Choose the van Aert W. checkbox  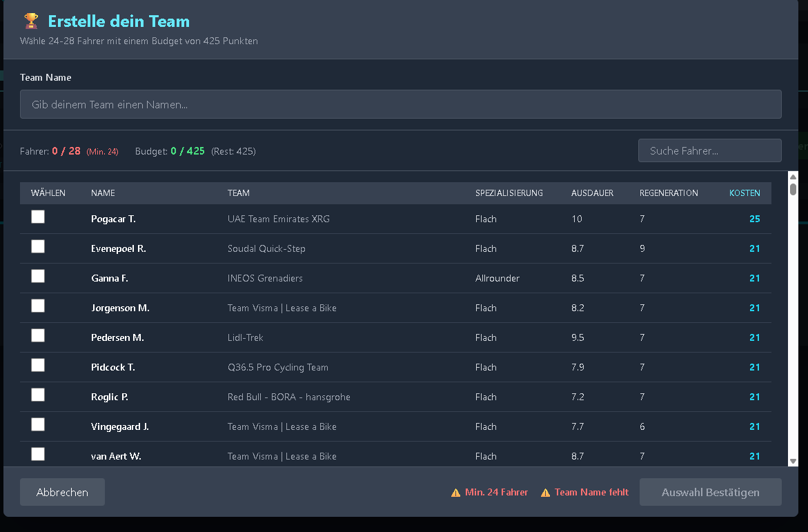coord(38,454)
